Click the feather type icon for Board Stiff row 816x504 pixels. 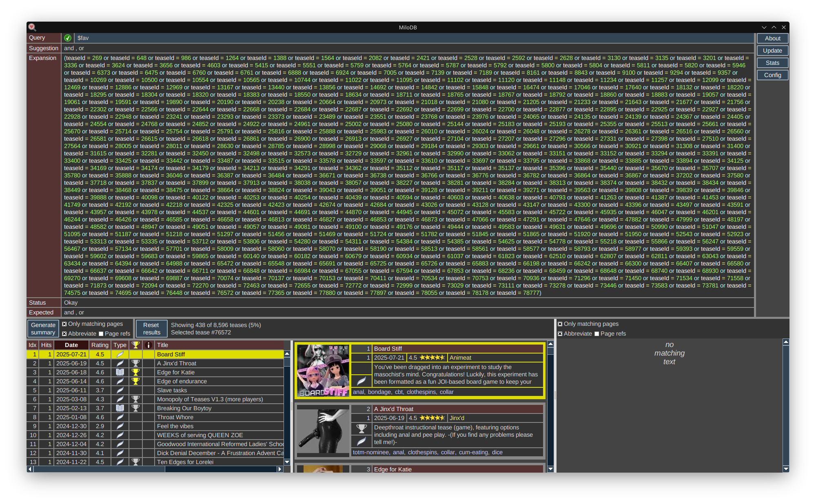tap(120, 354)
